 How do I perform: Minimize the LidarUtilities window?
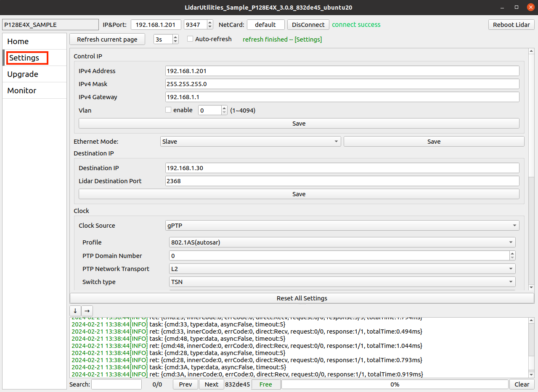(x=503, y=7)
